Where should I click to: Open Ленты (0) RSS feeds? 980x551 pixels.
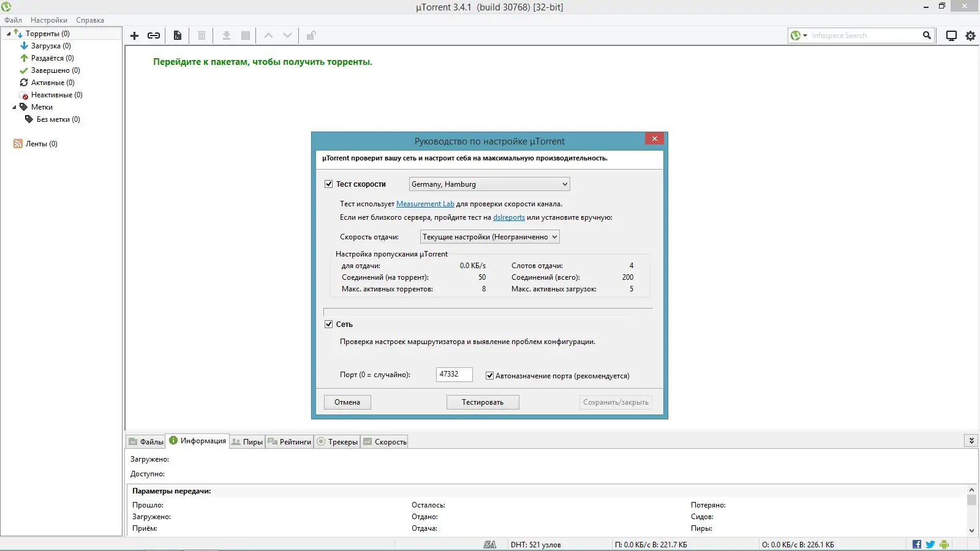coord(41,144)
